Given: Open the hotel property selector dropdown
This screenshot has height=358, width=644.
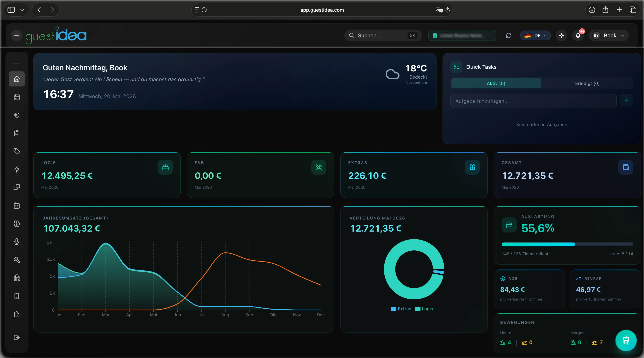Looking at the screenshot, I should [x=462, y=36].
